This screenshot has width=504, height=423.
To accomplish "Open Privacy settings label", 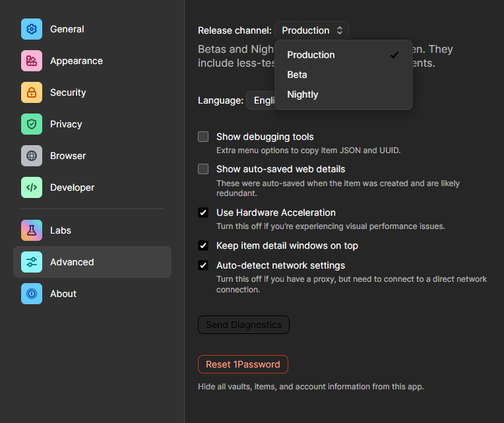I will click(66, 124).
